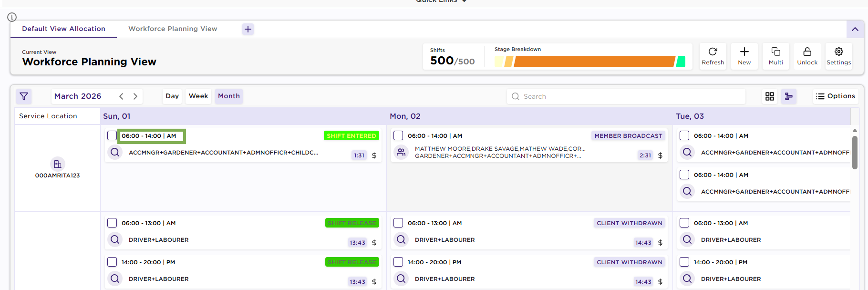Switch to grid layout view icon
This screenshot has height=290, width=868.
pos(769,96)
